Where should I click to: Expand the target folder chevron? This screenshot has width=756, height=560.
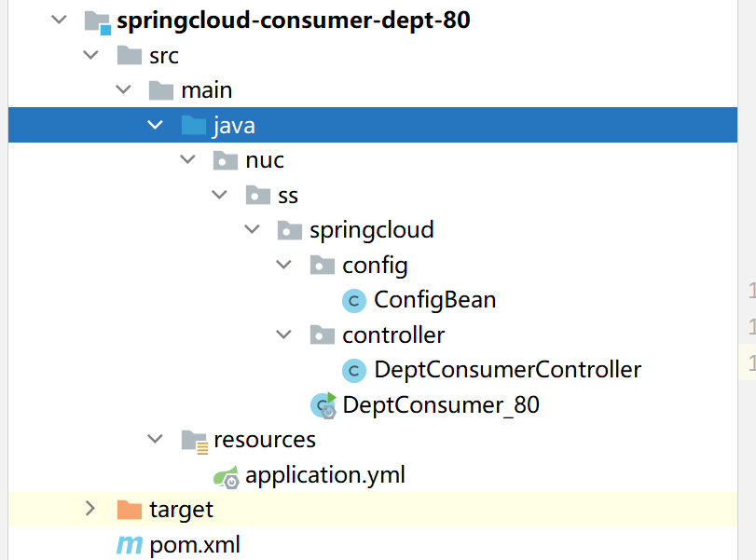(x=90, y=509)
